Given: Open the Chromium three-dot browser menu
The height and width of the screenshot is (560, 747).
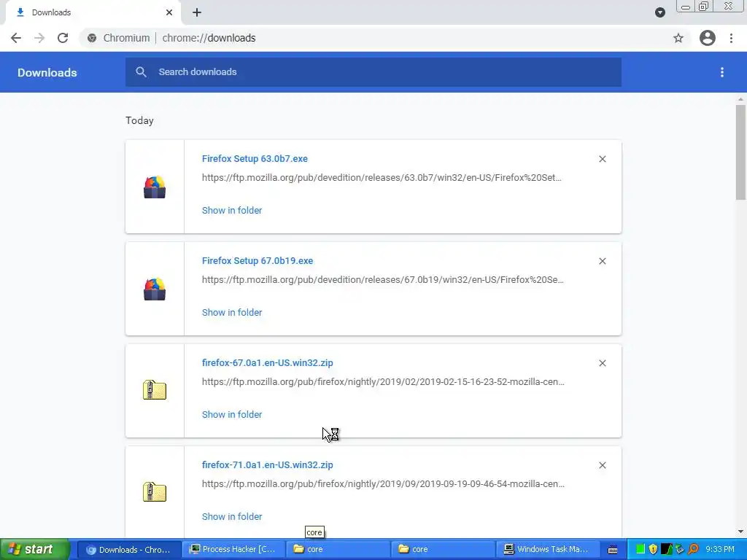Looking at the screenshot, I should [731, 38].
